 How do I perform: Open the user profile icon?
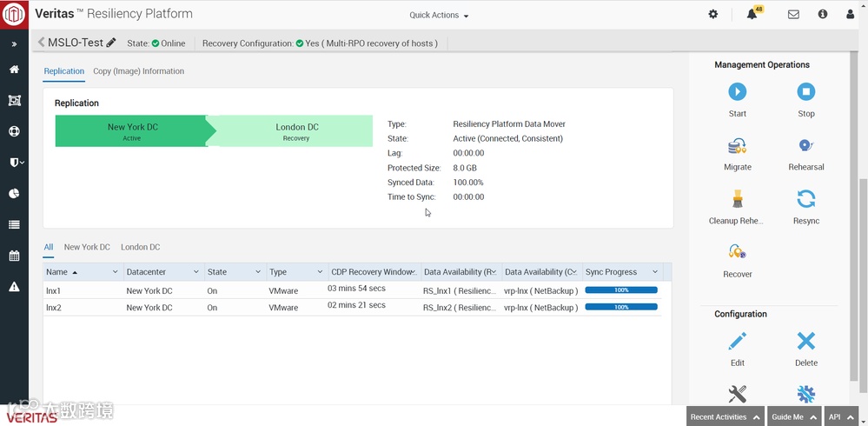(851, 15)
